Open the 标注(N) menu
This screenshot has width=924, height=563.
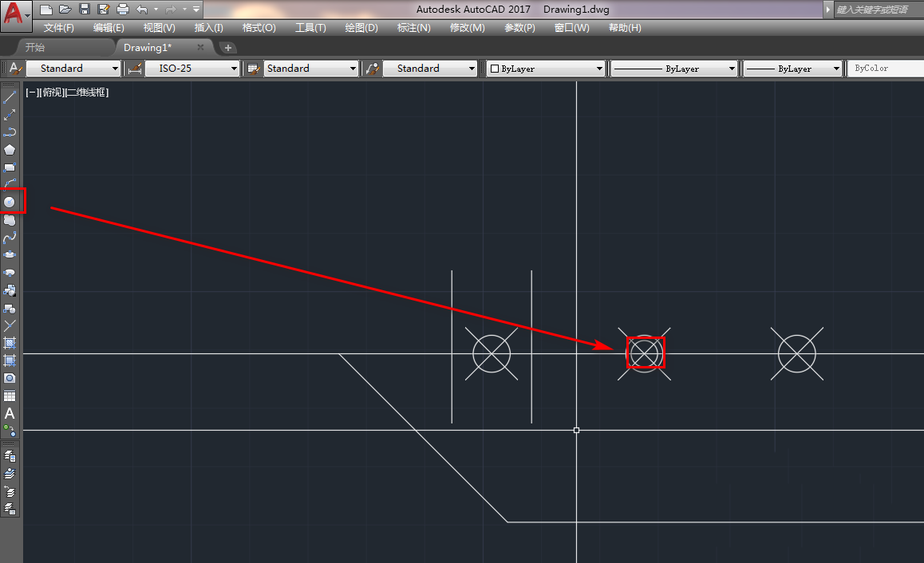(x=413, y=28)
